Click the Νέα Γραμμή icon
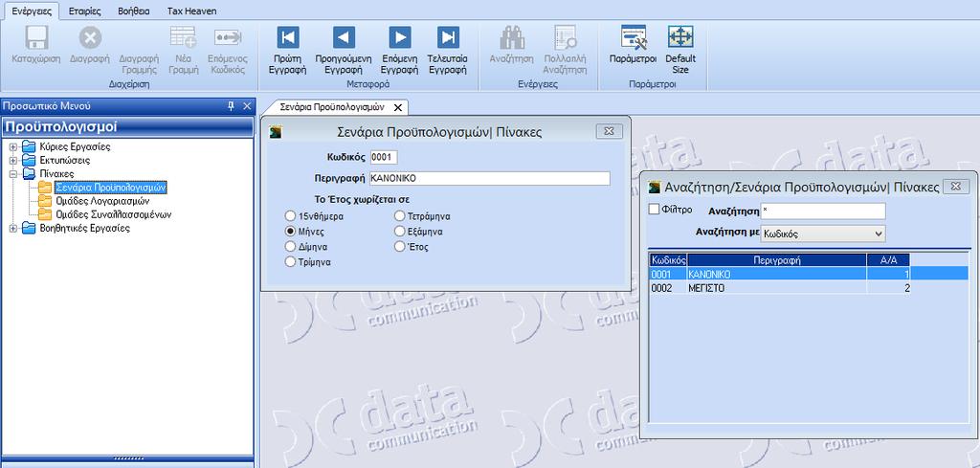Image resolution: width=980 pixels, height=468 pixels. coord(183,38)
